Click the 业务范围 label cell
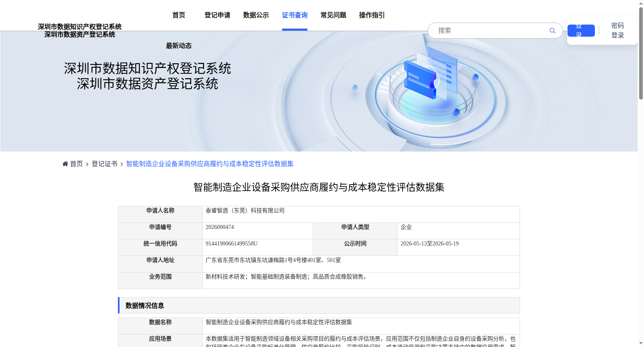Viewport: 644px width, 347px height. [x=160, y=281]
